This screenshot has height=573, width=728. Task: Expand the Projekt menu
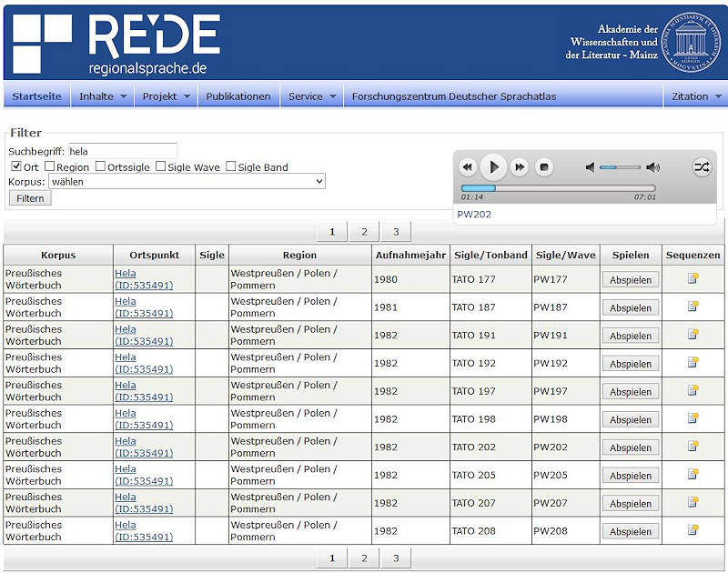[167, 96]
